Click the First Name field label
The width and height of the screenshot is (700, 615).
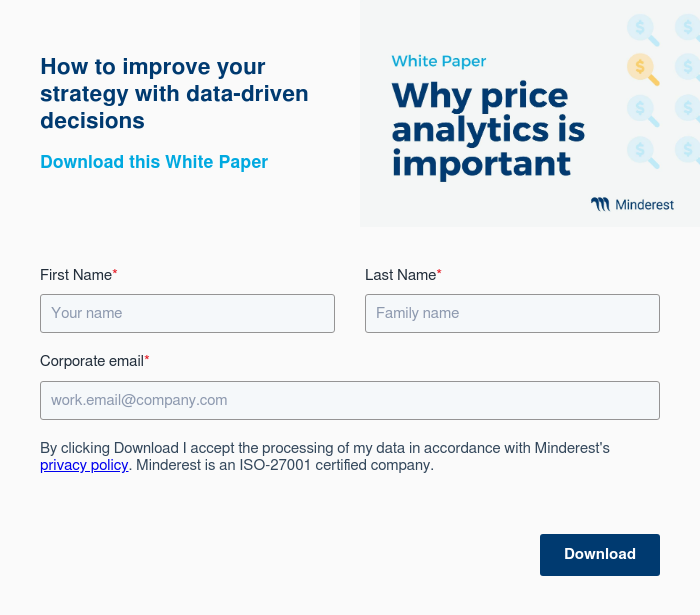[76, 275]
